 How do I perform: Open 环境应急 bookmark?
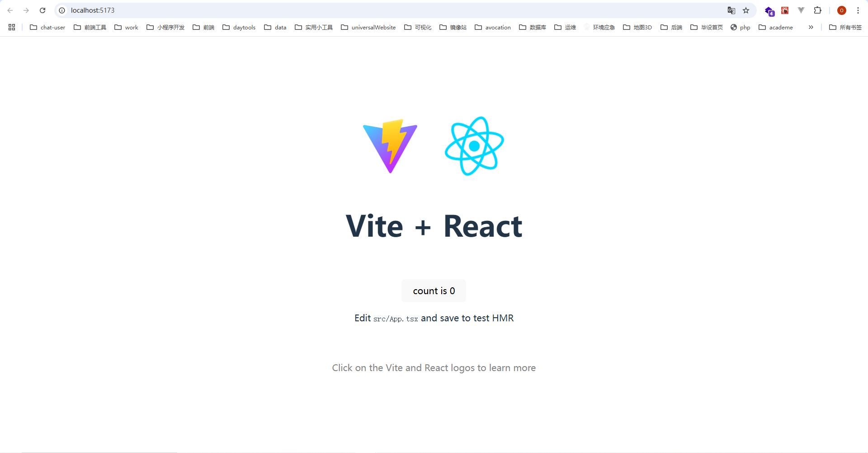click(x=599, y=27)
